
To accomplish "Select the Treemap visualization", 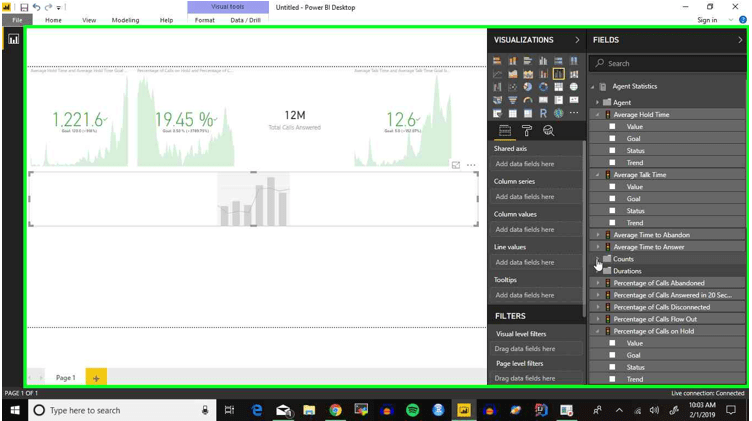I will pos(558,87).
